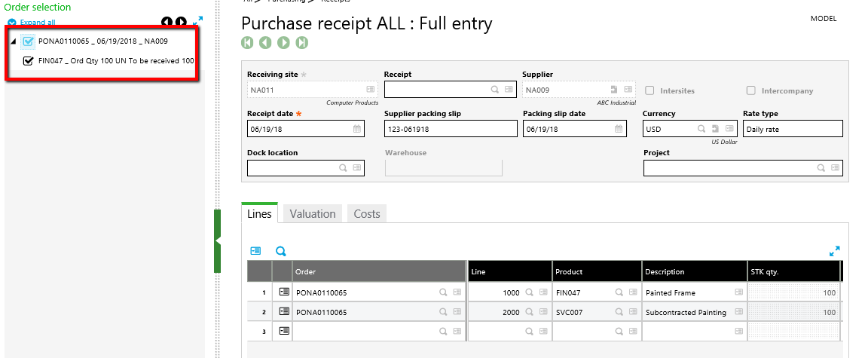This screenshot has height=358, width=868.
Task: Open Packing slip date calendar icon
Action: click(619, 129)
